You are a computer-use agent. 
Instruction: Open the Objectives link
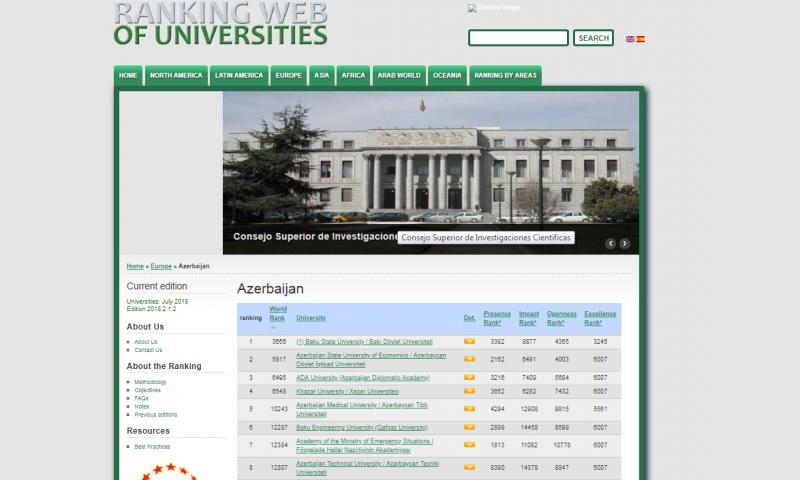point(147,390)
